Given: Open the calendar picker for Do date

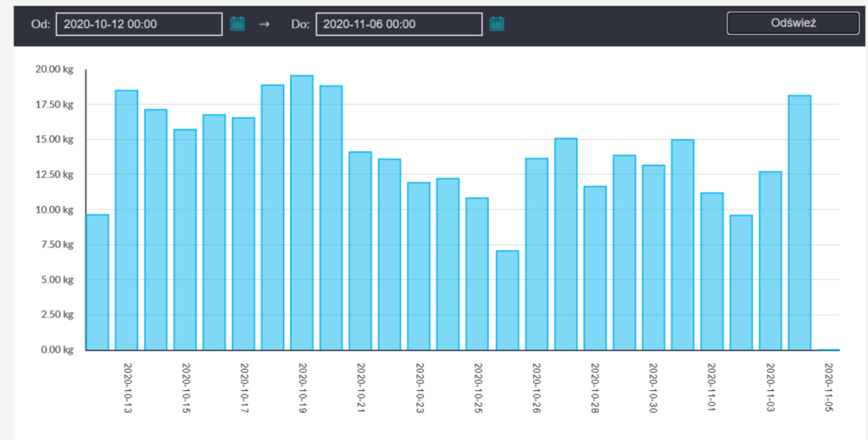Looking at the screenshot, I should (497, 24).
